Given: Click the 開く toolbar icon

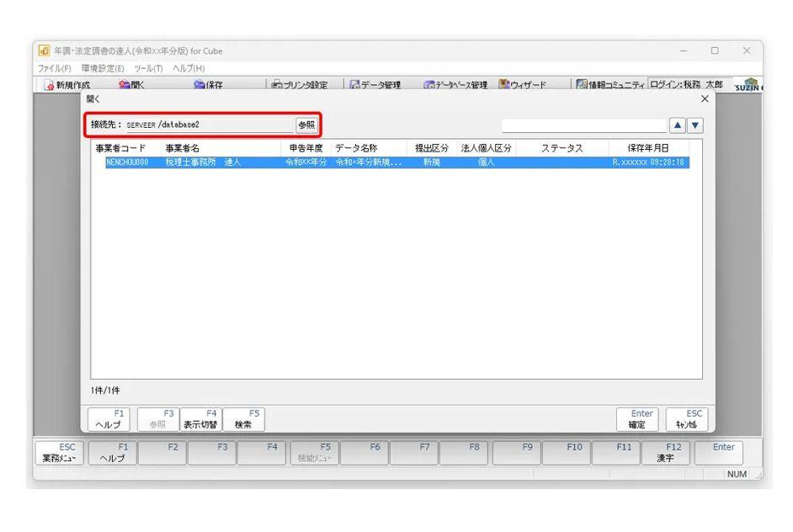Looking at the screenshot, I should point(131,85).
